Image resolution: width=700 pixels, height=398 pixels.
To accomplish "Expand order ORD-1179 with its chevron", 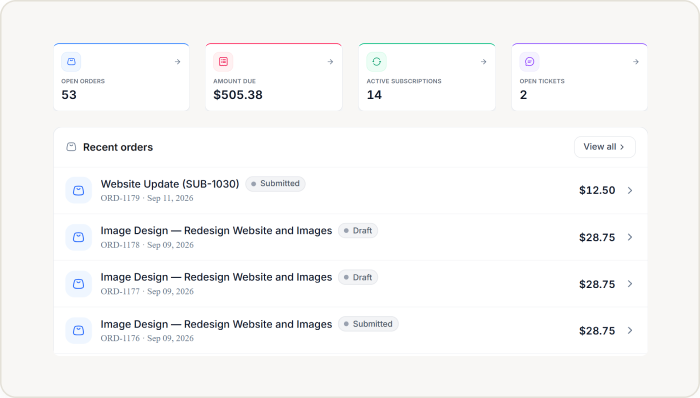I will [x=630, y=191].
